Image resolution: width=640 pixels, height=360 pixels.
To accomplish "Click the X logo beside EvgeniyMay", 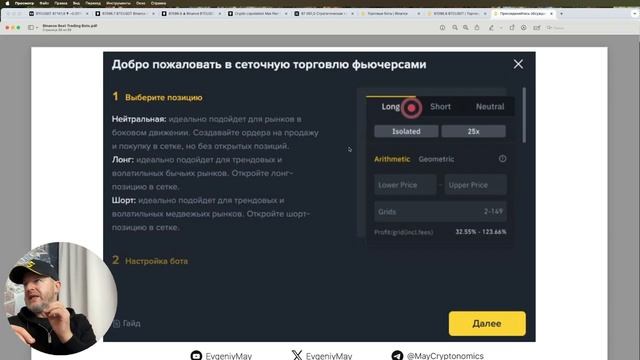I will tap(297, 356).
